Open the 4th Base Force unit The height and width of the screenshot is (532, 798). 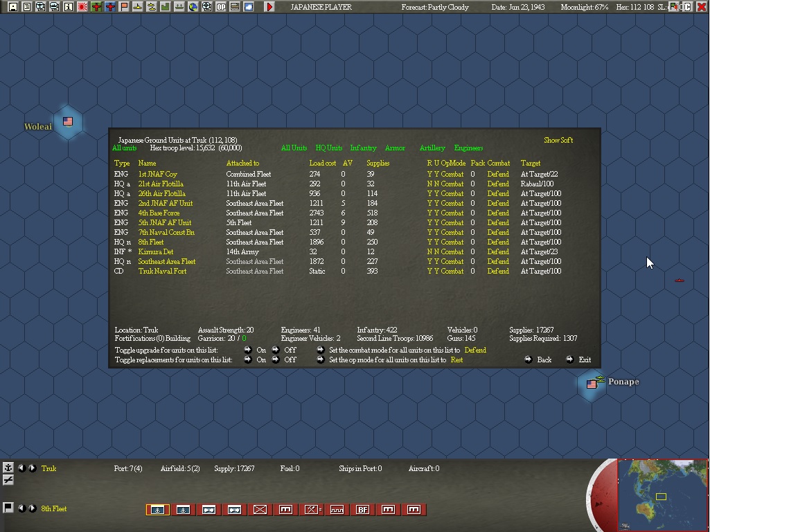click(159, 213)
